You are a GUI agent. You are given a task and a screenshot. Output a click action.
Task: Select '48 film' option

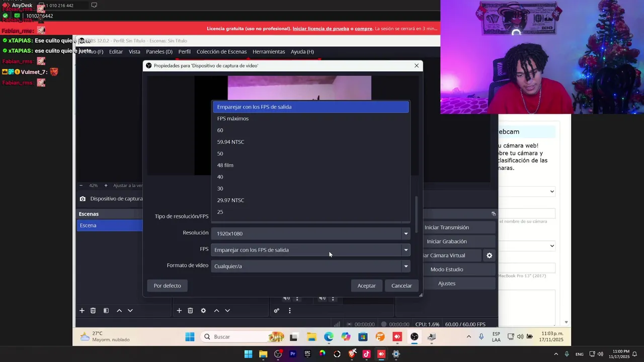[310, 165]
